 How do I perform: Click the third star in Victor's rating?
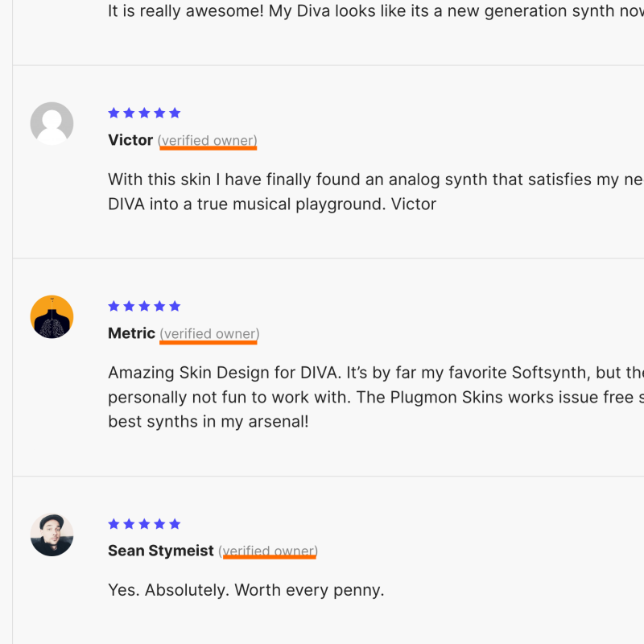(x=144, y=113)
